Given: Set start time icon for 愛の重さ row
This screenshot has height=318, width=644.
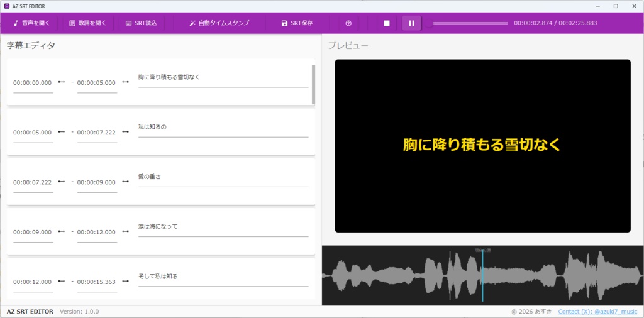Looking at the screenshot, I should click(61, 182).
